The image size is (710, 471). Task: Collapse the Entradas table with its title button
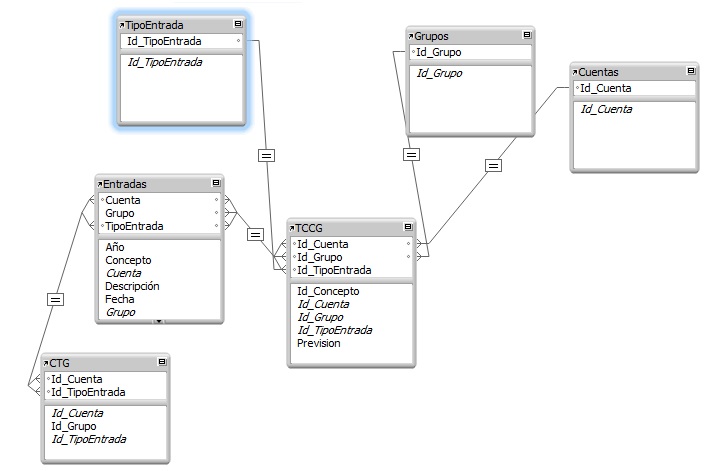click(216, 184)
